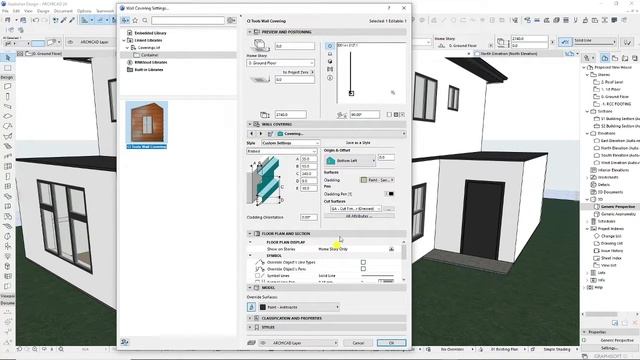Click the favorites star icon in dialog

pyautogui.click(x=135, y=20)
